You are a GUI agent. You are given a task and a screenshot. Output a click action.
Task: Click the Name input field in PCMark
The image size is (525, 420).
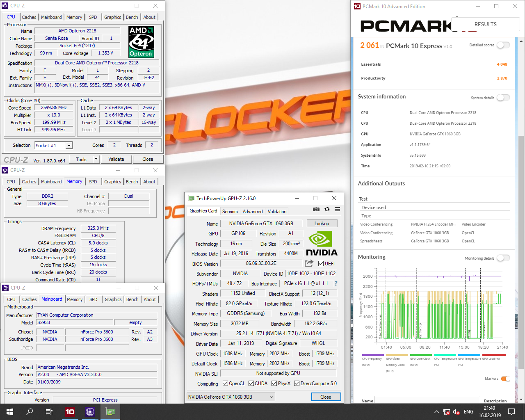[x=427, y=400]
